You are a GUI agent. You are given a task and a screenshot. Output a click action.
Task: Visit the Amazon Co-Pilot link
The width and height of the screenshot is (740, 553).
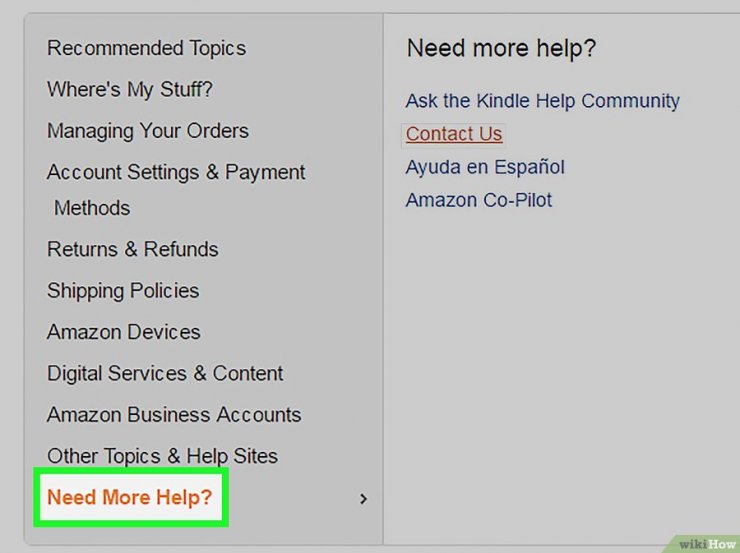pyautogui.click(x=479, y=200)
